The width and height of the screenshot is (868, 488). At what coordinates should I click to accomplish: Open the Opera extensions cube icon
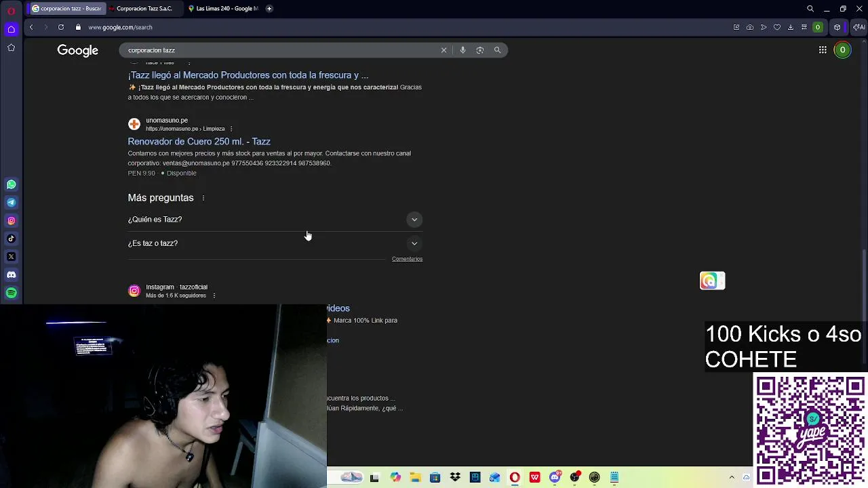[837, 27]
